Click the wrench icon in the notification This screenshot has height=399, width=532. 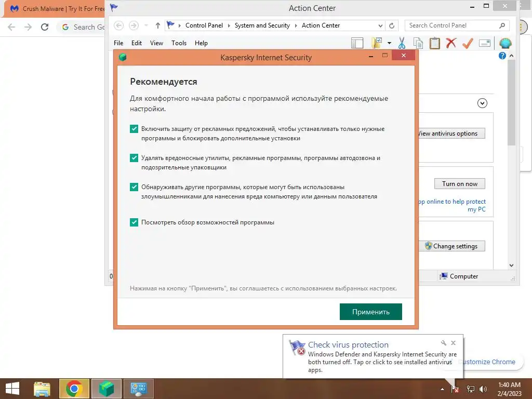point(444,343)
